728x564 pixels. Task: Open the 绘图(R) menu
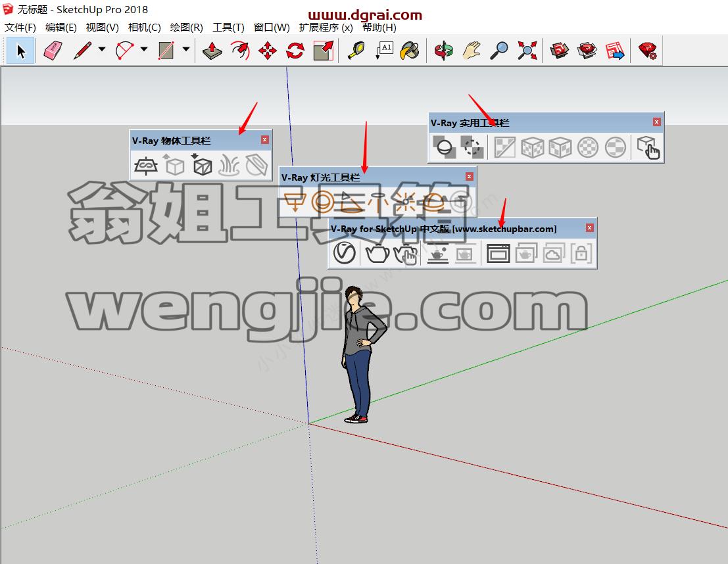tap(186, 28)
